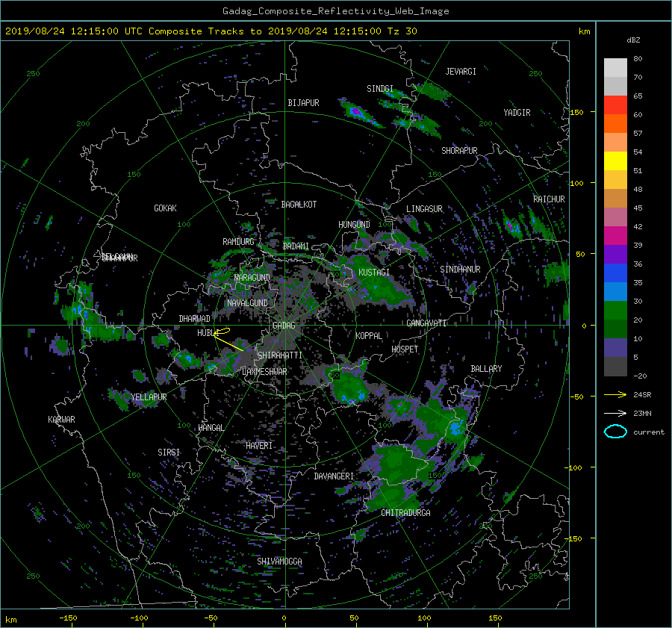Click the GADAG radar center label
The width and height of the screenshot is (672, 628).
click(x=284, y=326)
